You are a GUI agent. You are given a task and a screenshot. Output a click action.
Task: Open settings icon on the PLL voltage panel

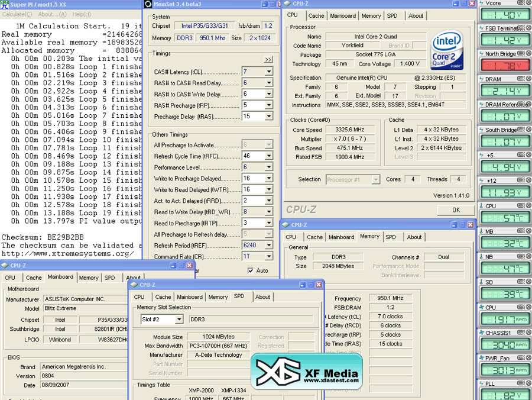(521, 383)
